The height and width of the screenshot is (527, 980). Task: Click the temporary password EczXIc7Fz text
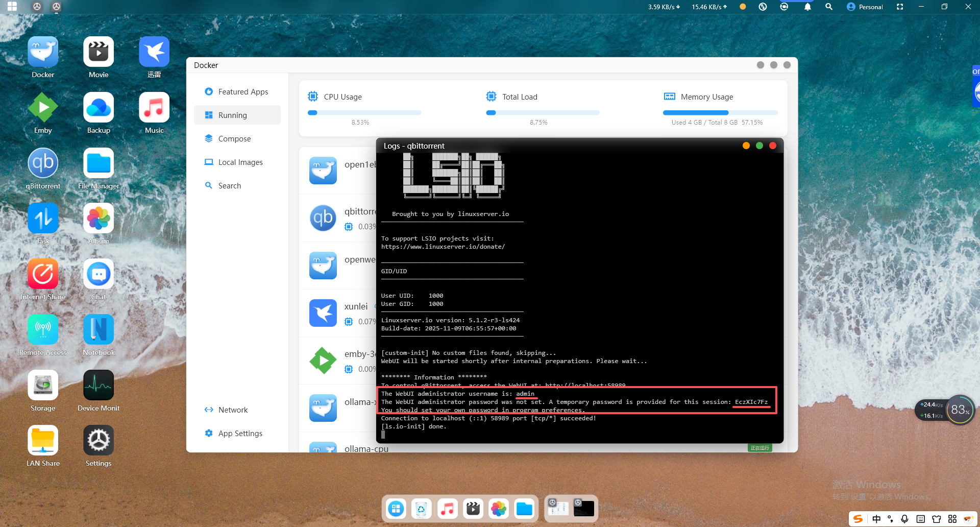pyautogui.click(x=751, y=402)
